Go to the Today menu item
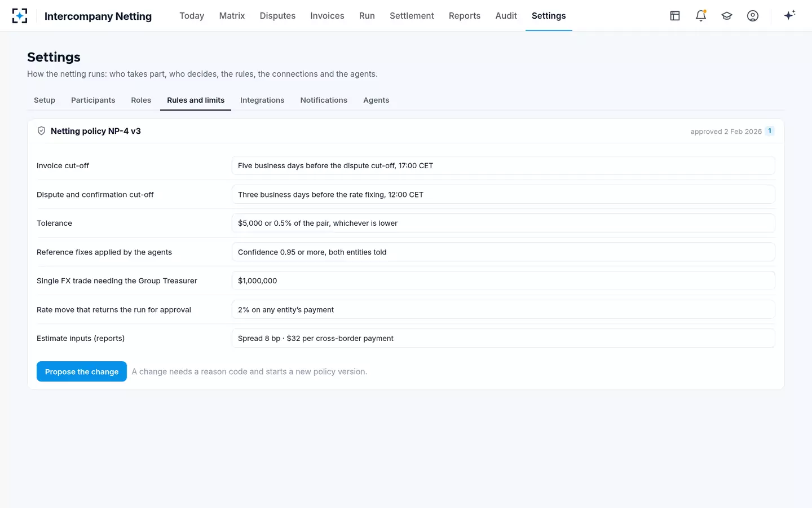The height and width of the screenshot is (508, 812). pyautogui.click(x=192, y=16)
